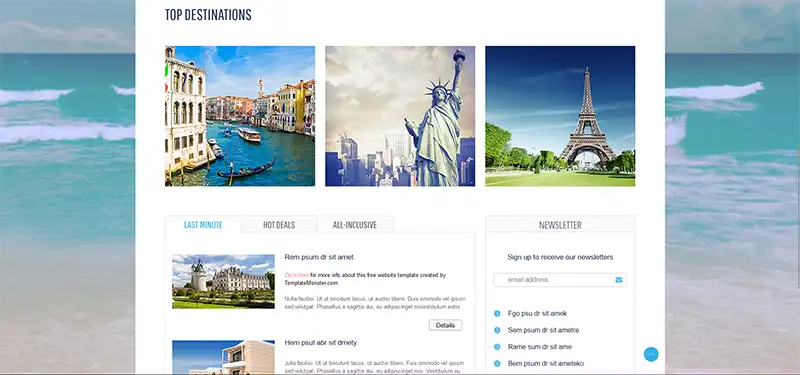The width and height of the screenshot is (800, 375).
Task: Click bullet arrow beside Fgo psu dr sit amek
Action: 497,313
